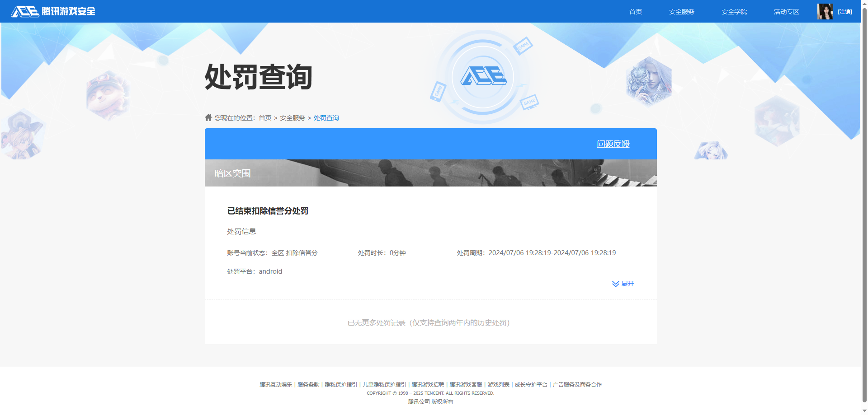Open the 活动专区 navigation menu item
The width and height of the screenshot is (868, 415).
click(786, 12)
